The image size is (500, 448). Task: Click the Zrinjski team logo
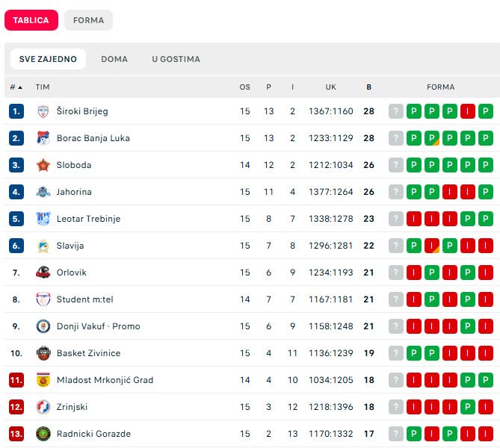(43, 407)
